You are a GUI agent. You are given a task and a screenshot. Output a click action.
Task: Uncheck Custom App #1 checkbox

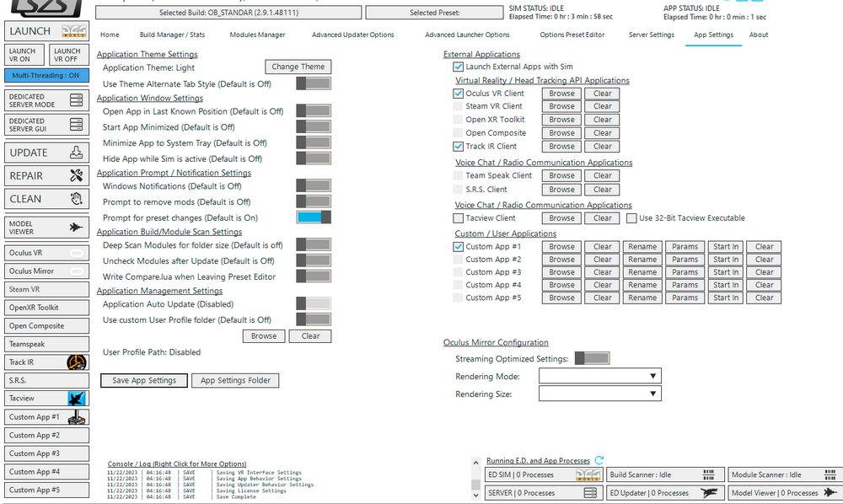[458, 247]
